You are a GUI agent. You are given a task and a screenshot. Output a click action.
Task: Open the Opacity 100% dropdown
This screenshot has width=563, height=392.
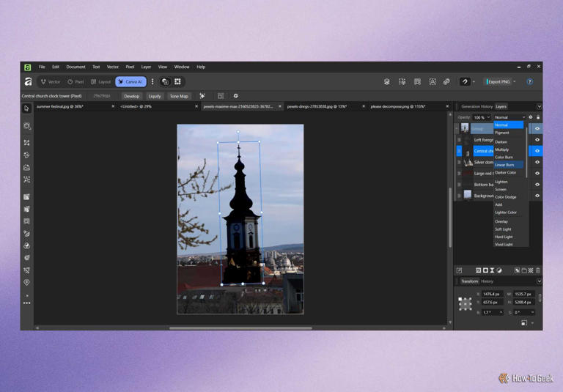coord(488,117)
